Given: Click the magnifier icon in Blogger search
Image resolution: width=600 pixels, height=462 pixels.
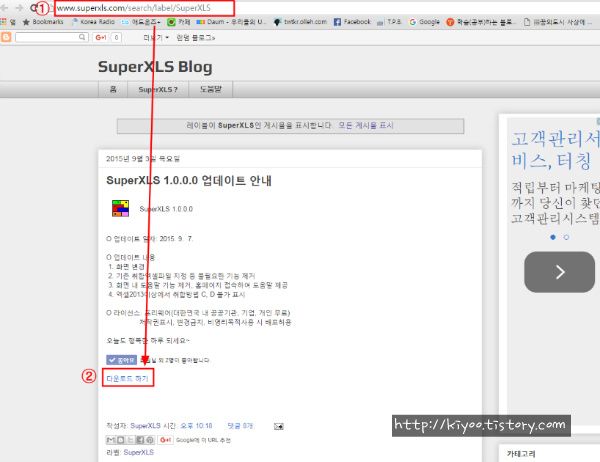Looking at the screenshot, I should (x=82, y=37).
